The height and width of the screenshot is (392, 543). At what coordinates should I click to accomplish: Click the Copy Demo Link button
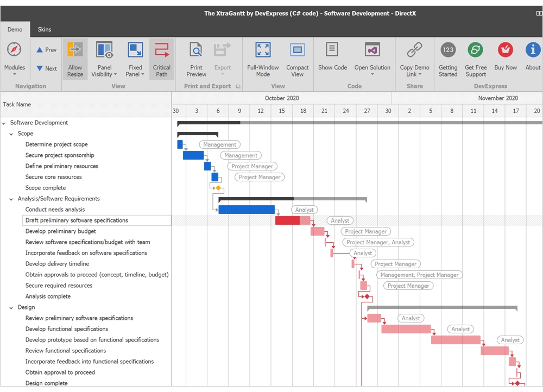click(414, 57)
